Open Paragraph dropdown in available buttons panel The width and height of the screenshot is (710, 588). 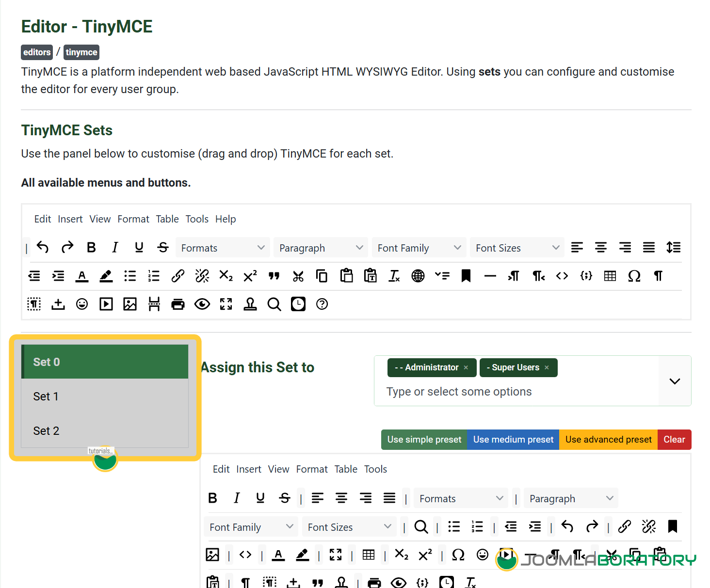tap(321, 248)
